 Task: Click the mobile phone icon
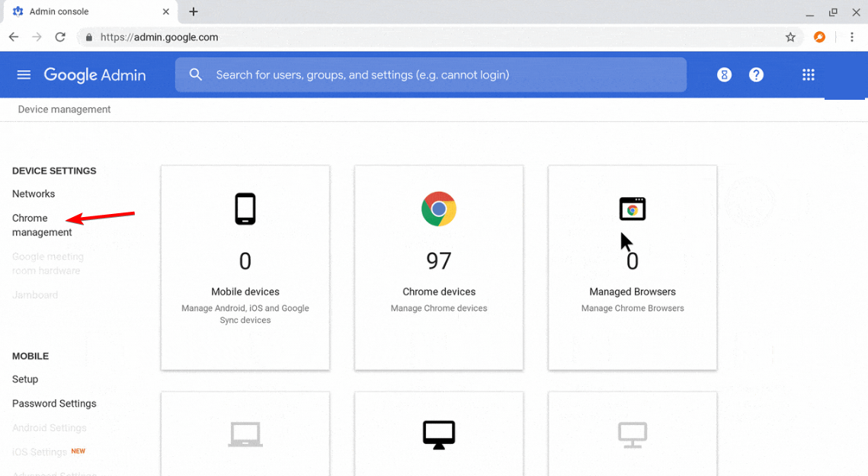[x=245, y=209]
